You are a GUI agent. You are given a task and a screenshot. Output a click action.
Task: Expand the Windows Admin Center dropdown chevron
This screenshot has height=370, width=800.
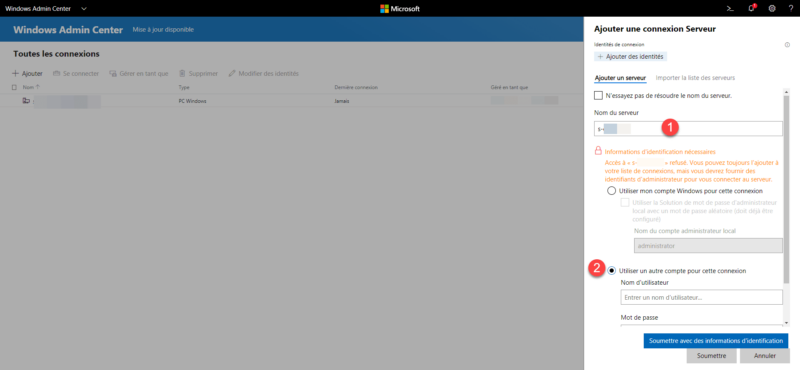84,9
